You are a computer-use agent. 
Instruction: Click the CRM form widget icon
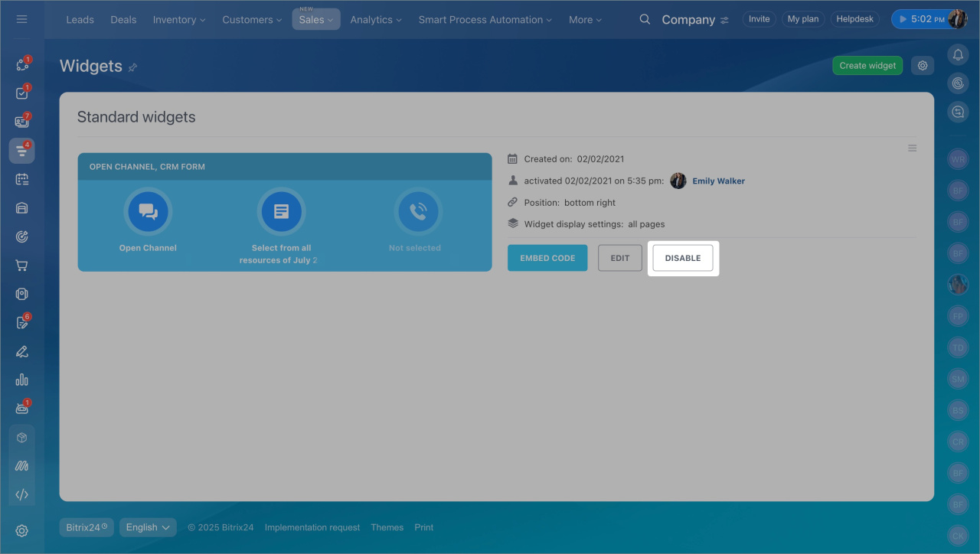point(281,212)
